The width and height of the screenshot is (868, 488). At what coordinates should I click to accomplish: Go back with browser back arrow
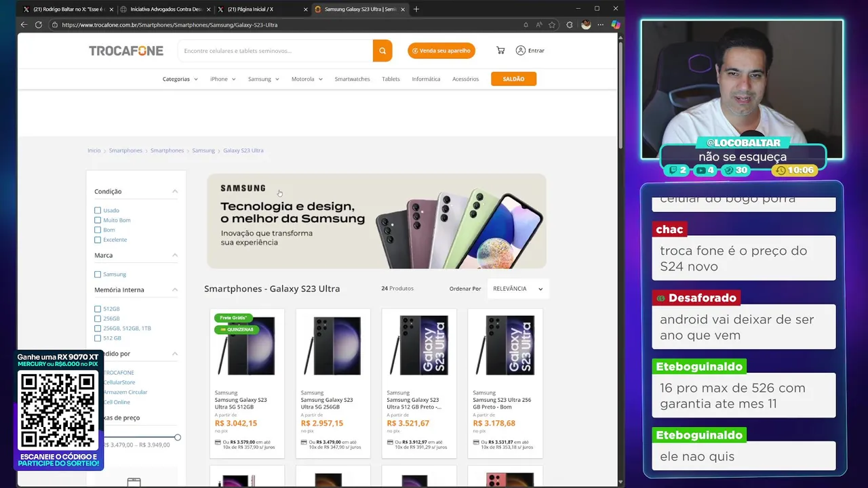(24, 24)
